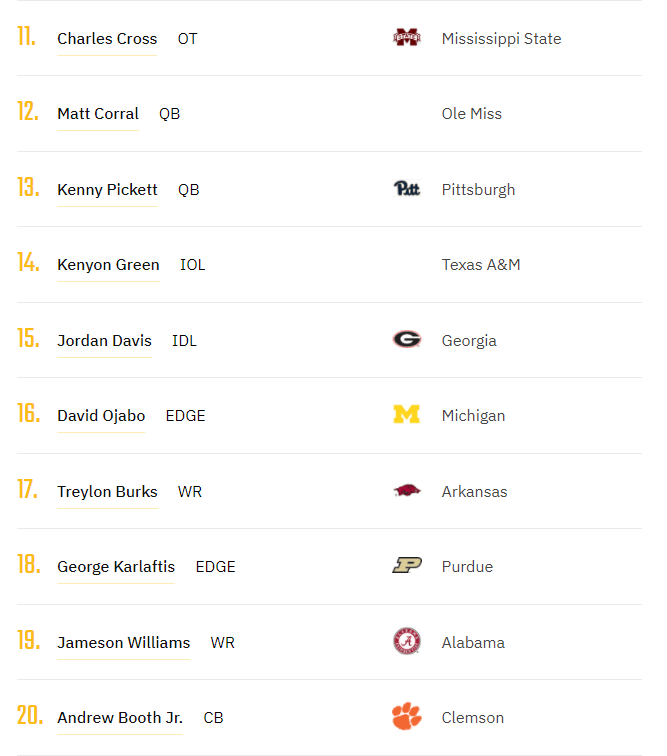
Task: Click Jameson Williams name link
Action: [x=123, y=643]
